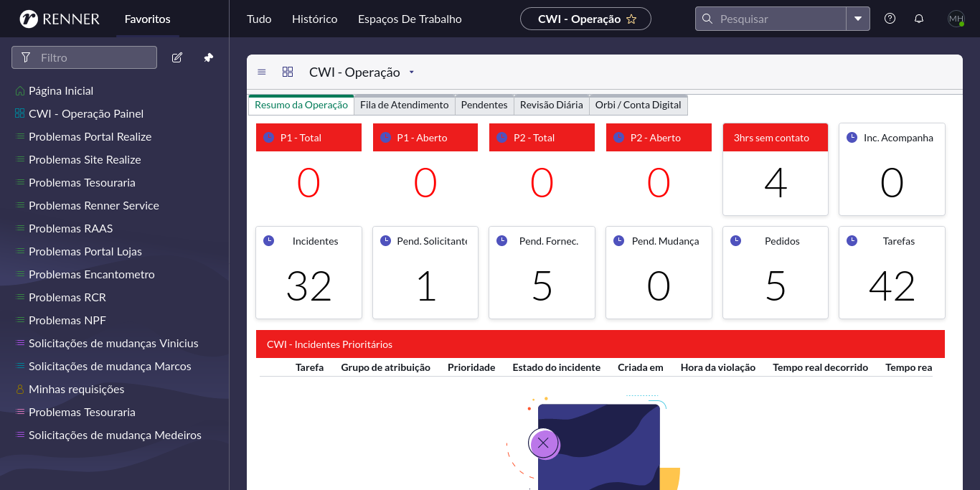Open Problemas RCR favorite

tap(67, 298)
